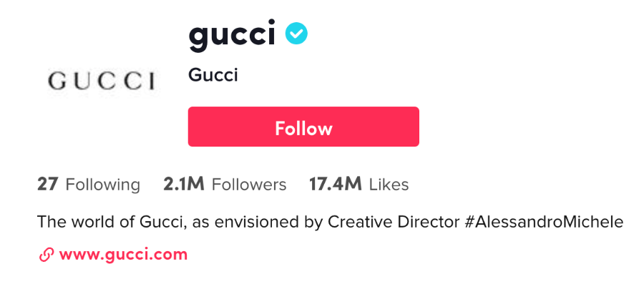Open the Gucci logo profile picture
This screenshot has width=644, height=289.
tap(100, 80)
